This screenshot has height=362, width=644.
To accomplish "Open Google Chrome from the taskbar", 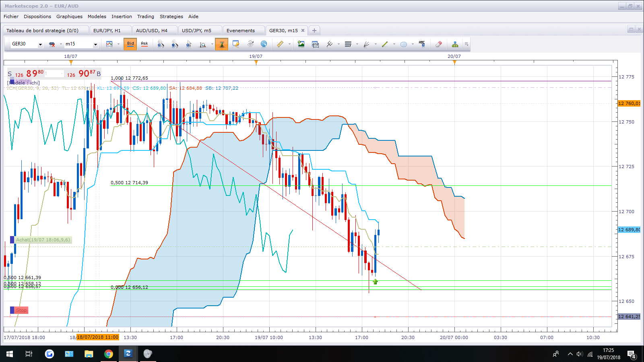I will point(108,354).
